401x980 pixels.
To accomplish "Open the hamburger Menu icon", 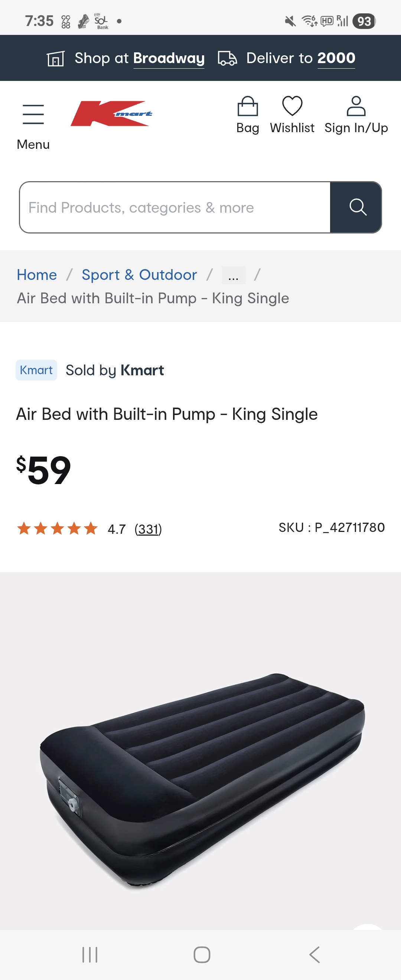I will point(33,115).
